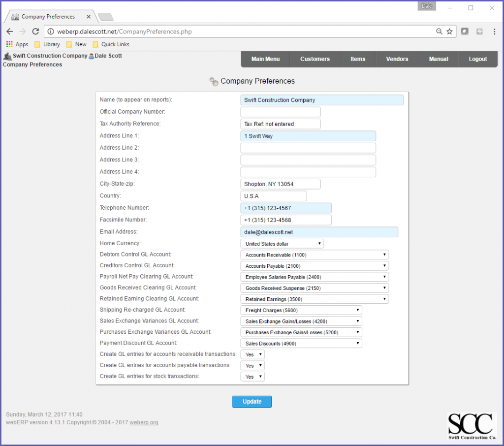504x446 pixels.
Task: Follow the weberp.org footer link
Action: pyautogui.click(x=144, y=422)
